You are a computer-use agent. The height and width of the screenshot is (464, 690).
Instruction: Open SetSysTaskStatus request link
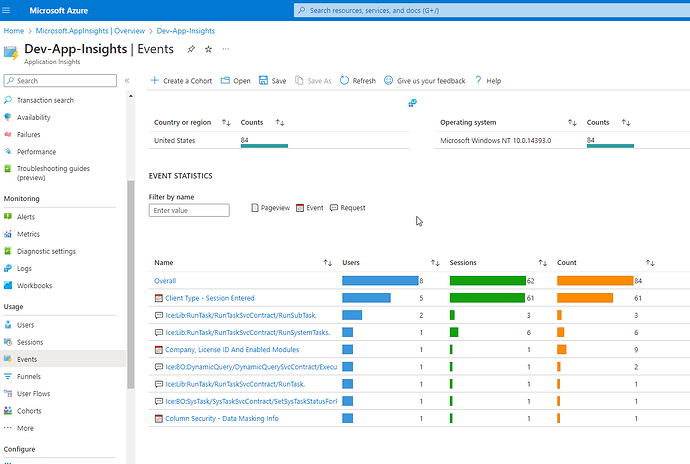(251, 401)
